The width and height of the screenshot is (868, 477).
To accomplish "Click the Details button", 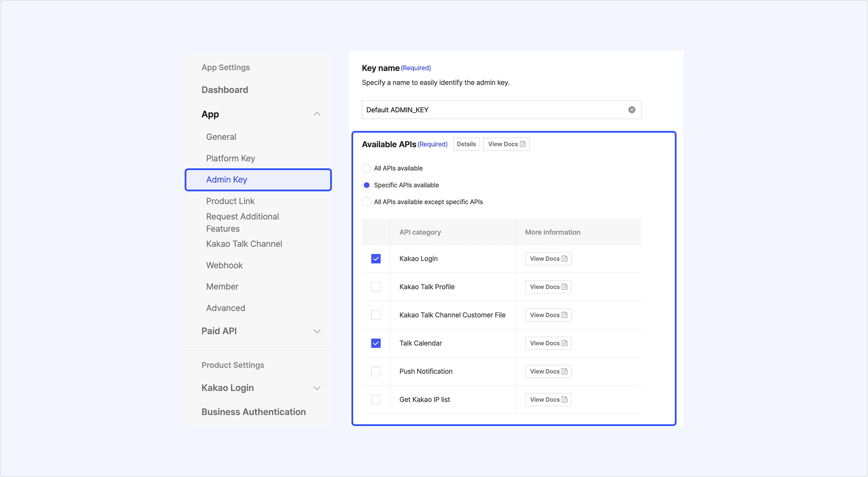I will coord(466,144).
